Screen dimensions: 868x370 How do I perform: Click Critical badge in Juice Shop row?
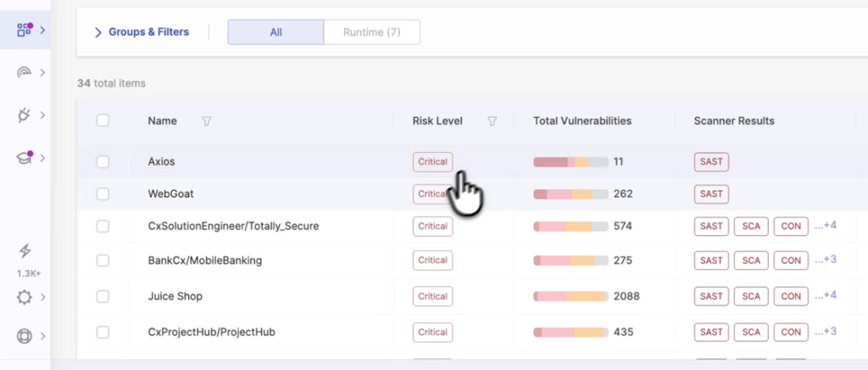click(x=432, y=296)
